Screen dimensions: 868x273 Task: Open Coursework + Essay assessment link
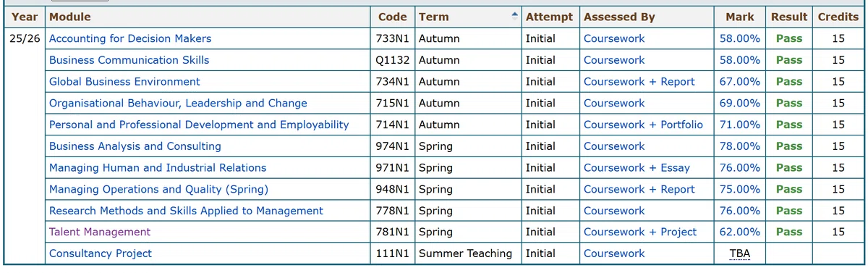[x=637, y=168]
